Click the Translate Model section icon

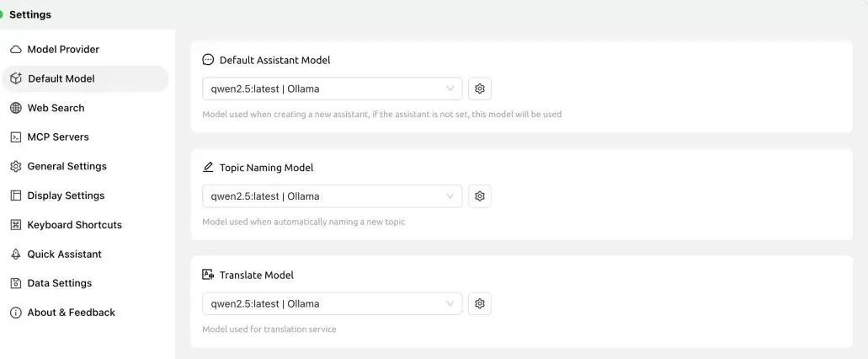208,274
